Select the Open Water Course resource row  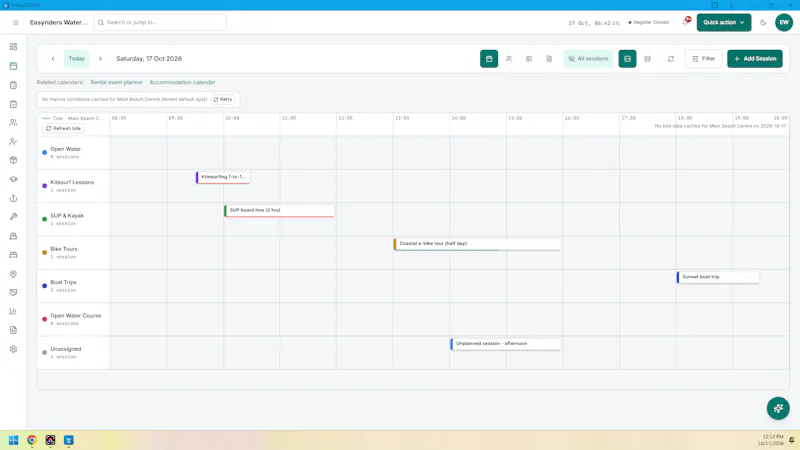click(73, 319)
